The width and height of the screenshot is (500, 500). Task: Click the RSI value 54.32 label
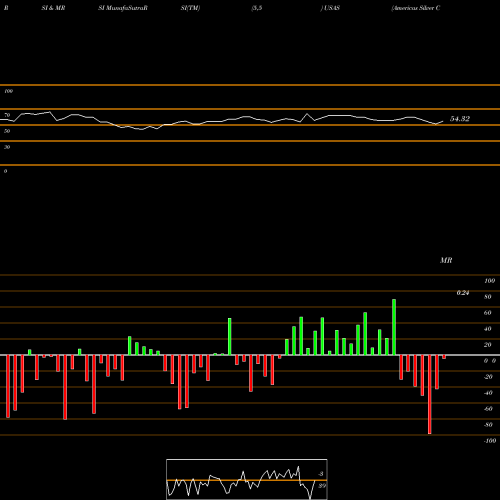(x=460, y=119)
